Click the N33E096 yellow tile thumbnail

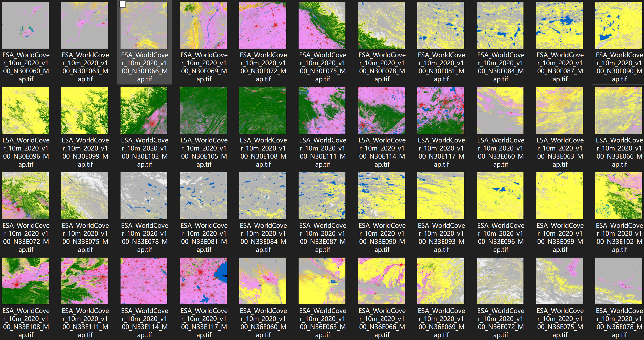tap(500, 196)
